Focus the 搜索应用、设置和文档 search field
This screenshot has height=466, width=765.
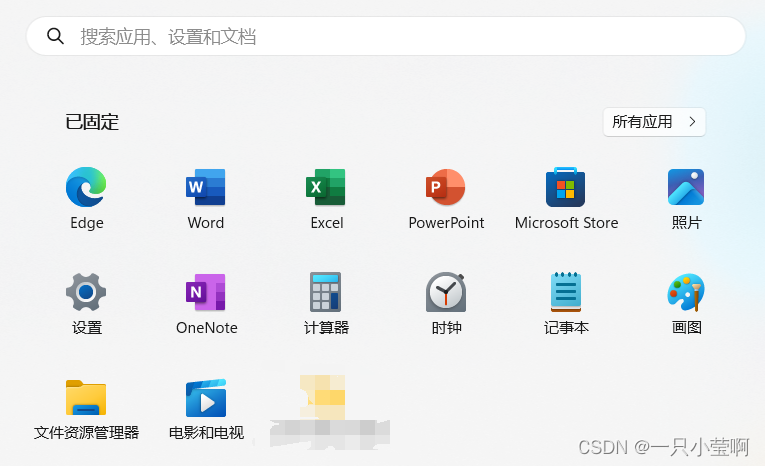[386, 36]
